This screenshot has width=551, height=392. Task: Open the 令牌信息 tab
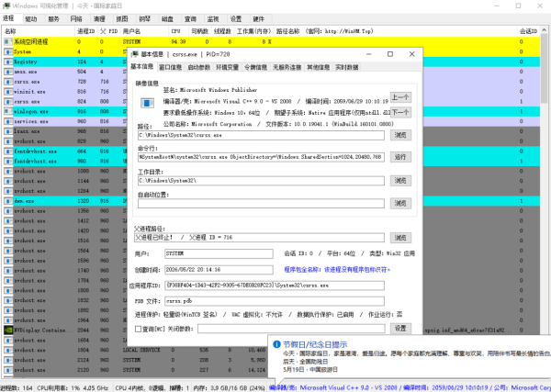click(255, 67)
